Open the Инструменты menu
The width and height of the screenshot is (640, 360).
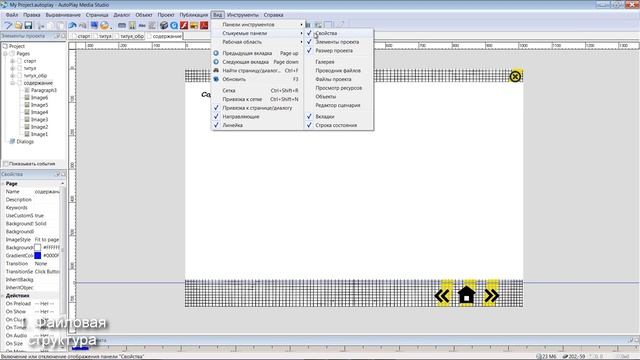click(x=243, y=15)
